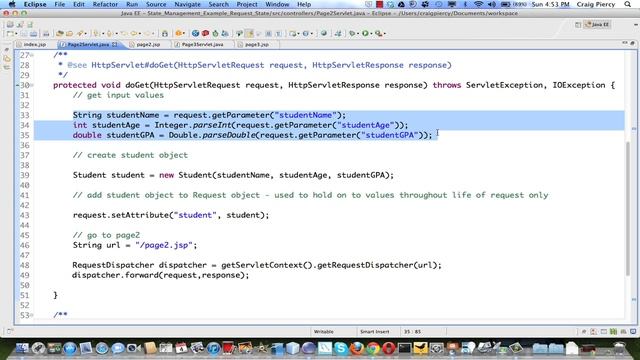Open Firefox from the Dock
Screen dimensions: 640x360
(x=357, y=348)
